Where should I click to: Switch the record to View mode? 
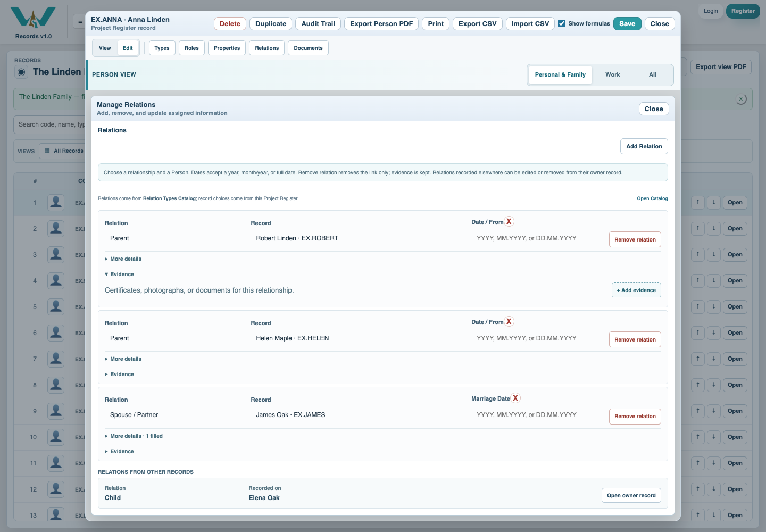pyautogui.click(x=105, y=48)
